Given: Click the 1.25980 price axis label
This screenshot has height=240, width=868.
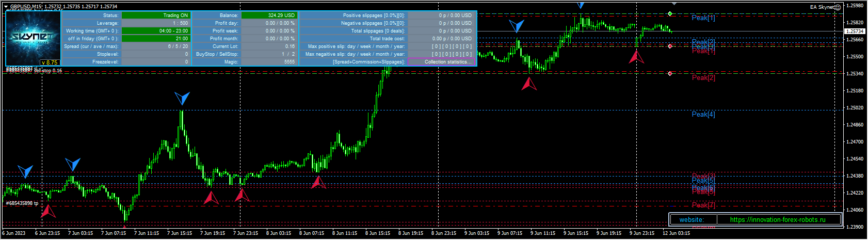Looking at the screenshot, I should tap(855, 6).
